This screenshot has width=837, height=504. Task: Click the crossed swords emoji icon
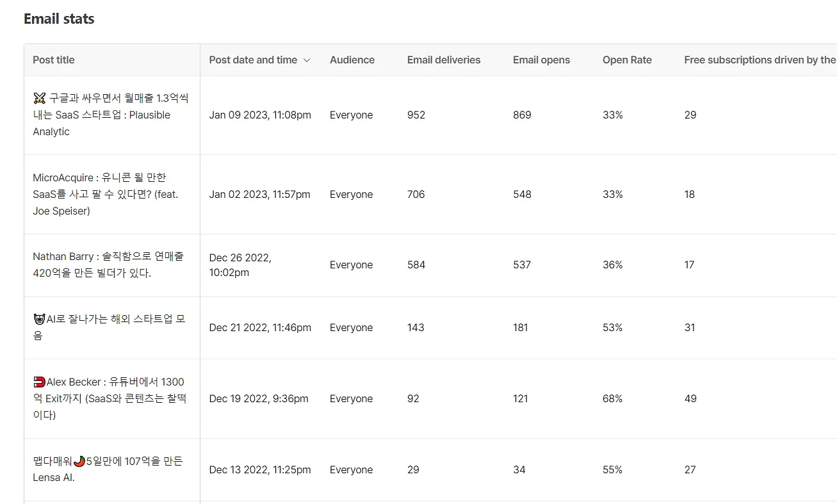(39, 98)
